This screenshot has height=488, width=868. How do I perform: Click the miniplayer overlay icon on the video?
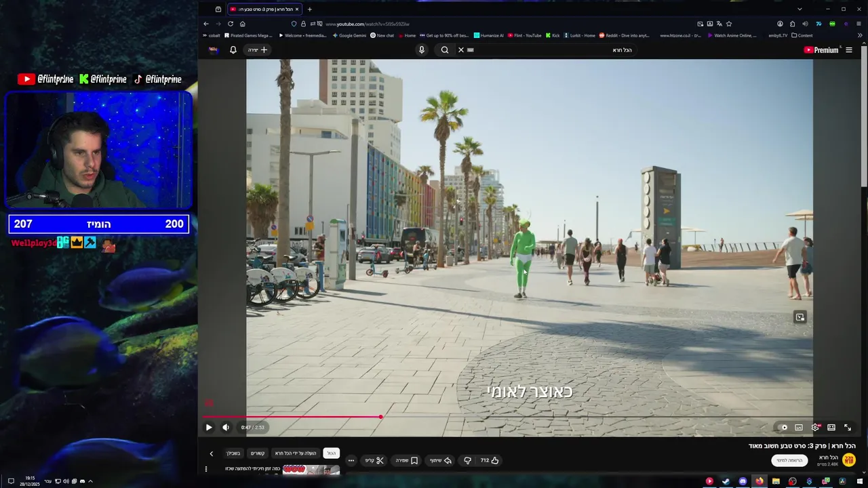(800, 317)
